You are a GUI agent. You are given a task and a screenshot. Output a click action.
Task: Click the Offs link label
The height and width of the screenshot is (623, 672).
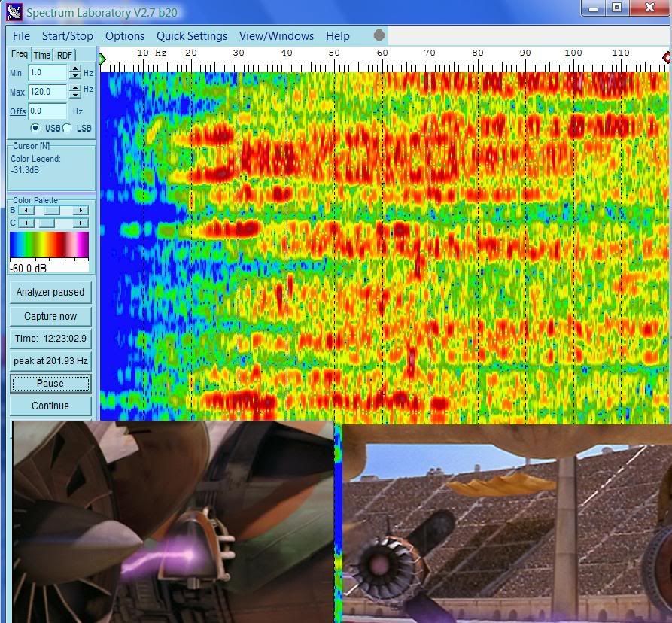click(x=17, y=111)
